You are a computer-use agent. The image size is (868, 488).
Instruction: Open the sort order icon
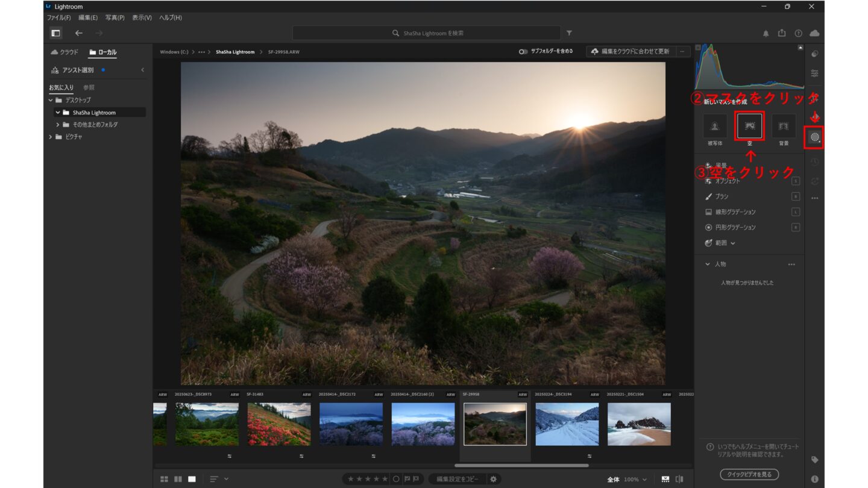214,479
